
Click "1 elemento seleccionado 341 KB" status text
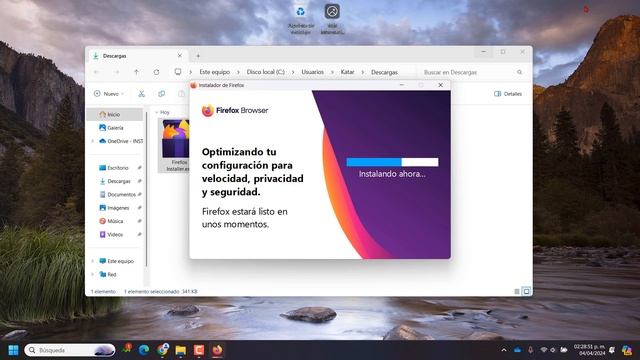coord(161,292)
